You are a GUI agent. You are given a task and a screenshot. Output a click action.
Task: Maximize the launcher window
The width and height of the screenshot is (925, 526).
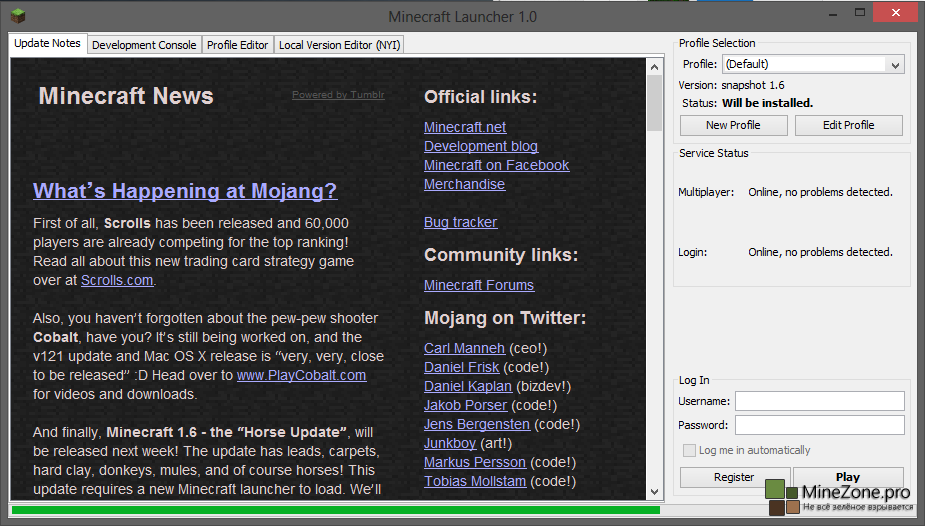845,14
